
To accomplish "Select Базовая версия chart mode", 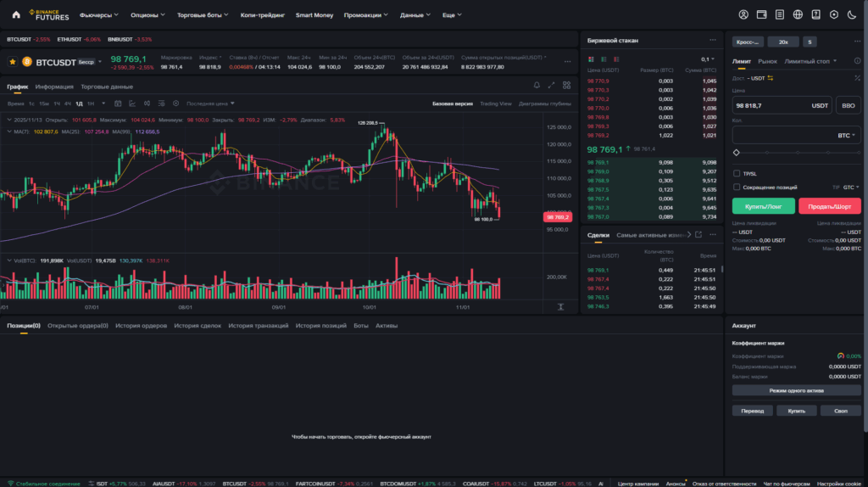I will click(x=453, y=104).
